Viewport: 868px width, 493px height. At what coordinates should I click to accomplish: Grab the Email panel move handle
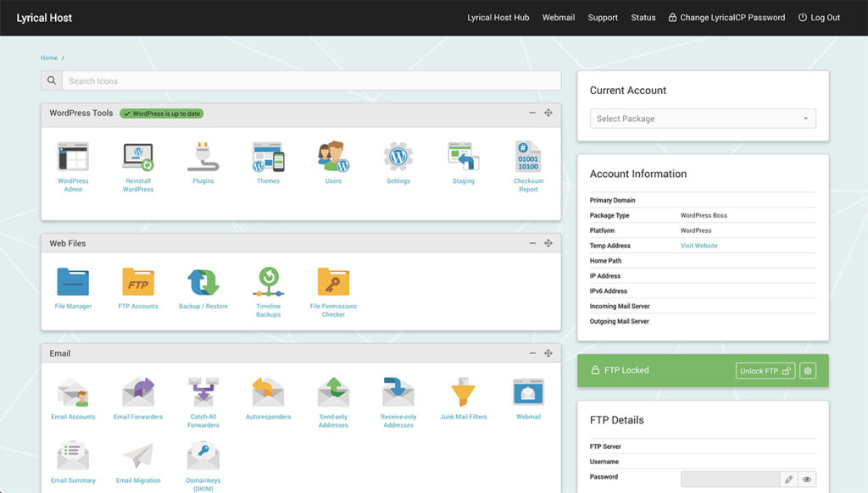(548, 353)
